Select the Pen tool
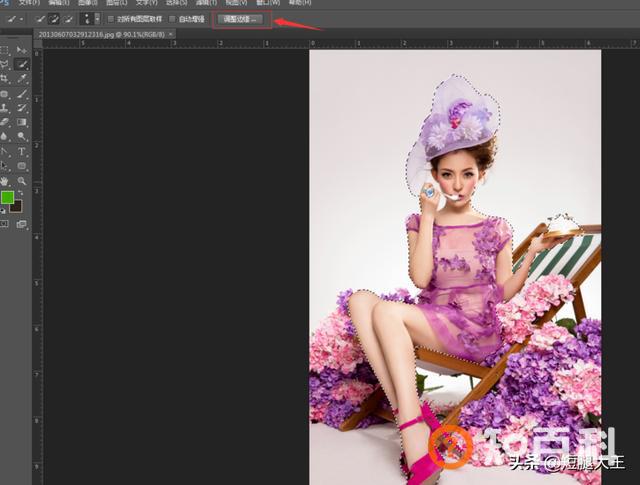This screenshot has height=485, width=640. point(4,152)
